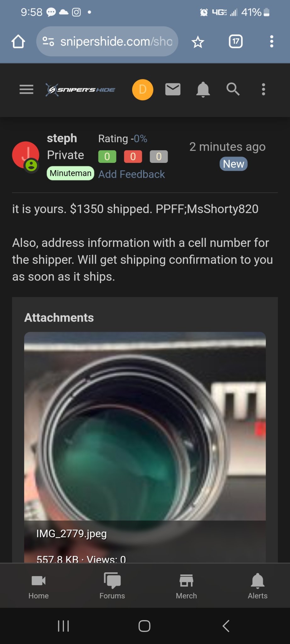Tap the snipershide.com address bar

coord(116,42)
